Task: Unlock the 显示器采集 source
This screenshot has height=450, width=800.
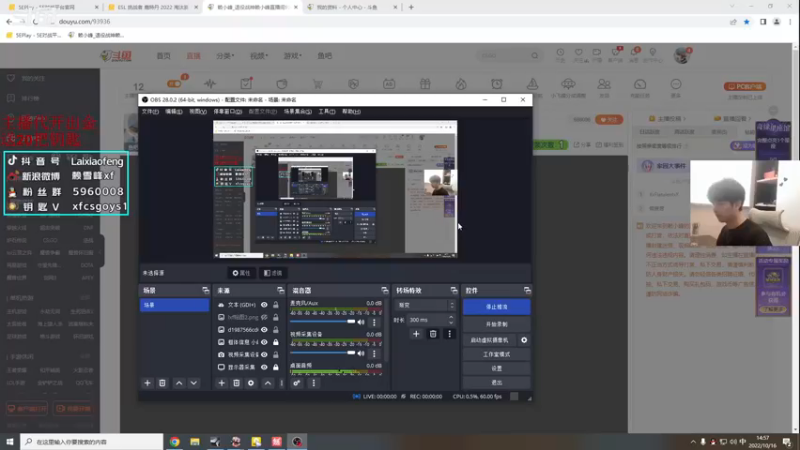Action: click(x=276, y=367)
